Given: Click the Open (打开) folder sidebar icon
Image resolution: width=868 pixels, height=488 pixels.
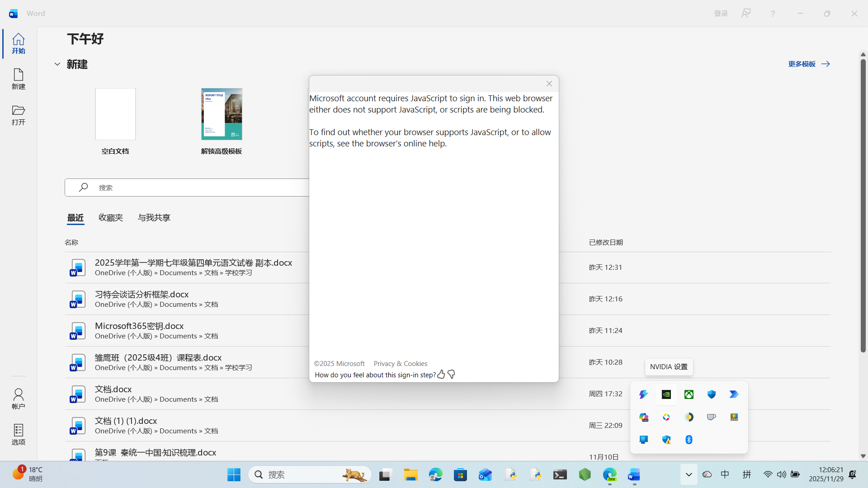Looking at the screenshot, I should click(x=18, y=115).
